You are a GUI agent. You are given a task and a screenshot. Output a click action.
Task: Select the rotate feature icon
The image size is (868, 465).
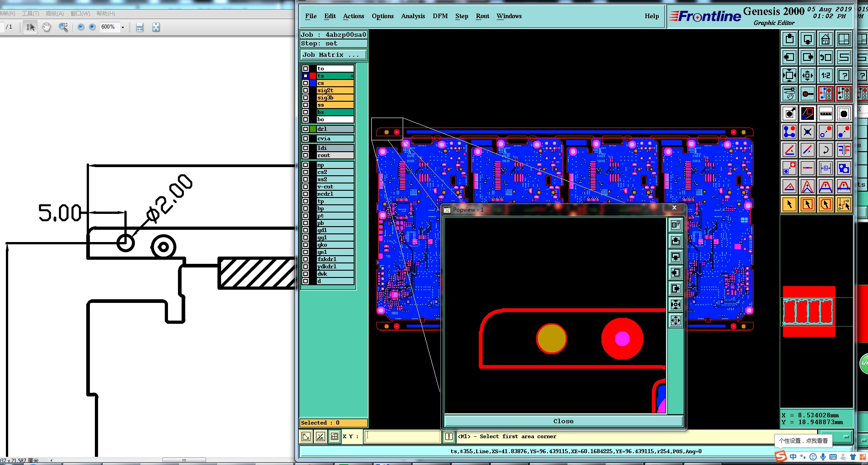pos(826,150)
